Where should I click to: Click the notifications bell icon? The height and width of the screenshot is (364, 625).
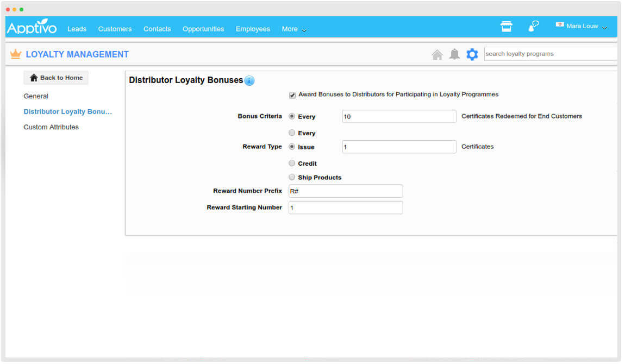click(454, 54)
